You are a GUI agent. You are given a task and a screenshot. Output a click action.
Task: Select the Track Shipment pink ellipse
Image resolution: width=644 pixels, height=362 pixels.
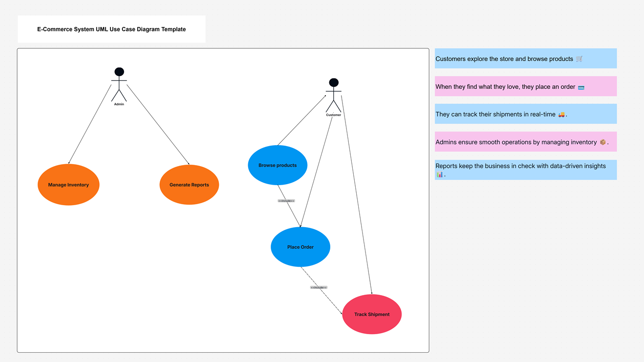(372, 314)
